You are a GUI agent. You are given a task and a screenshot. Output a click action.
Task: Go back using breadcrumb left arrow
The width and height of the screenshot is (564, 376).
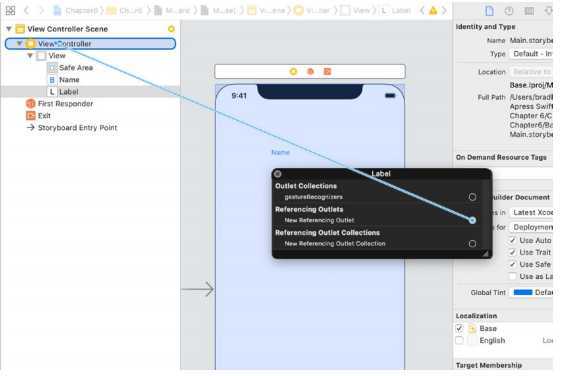tap(26, 10)
